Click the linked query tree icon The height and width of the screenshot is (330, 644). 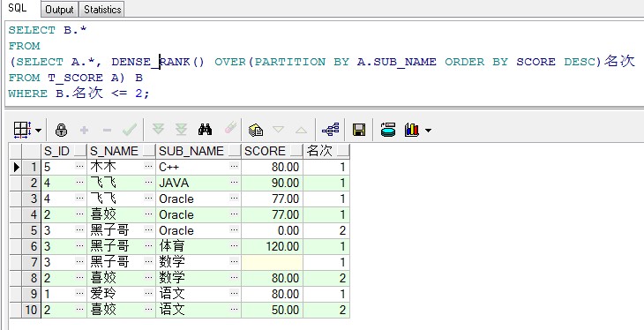330,131
